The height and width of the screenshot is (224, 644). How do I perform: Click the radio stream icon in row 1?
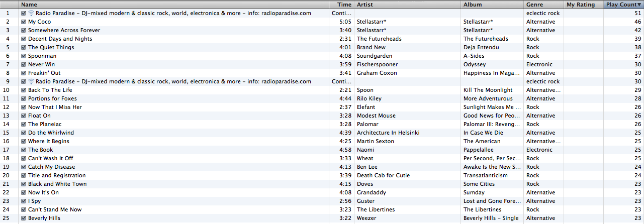coord(31,13)
